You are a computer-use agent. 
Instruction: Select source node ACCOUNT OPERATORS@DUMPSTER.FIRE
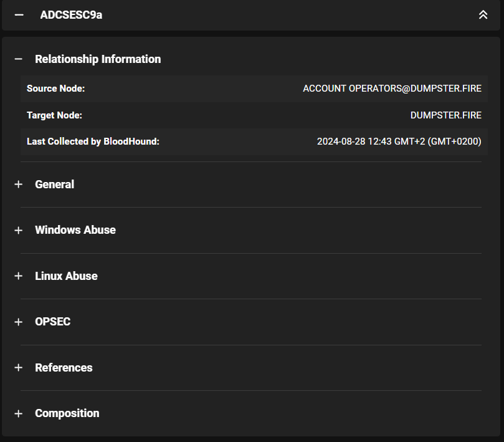coord(392,89)
